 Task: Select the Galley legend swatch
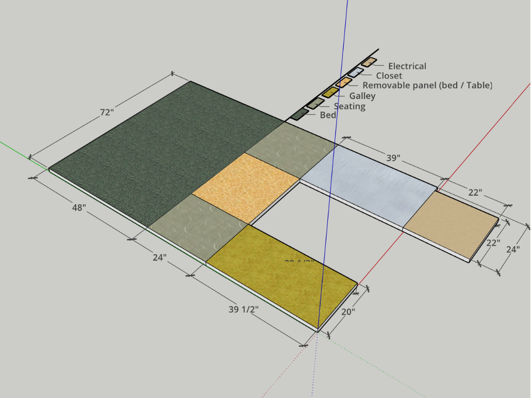click(330, 93)
